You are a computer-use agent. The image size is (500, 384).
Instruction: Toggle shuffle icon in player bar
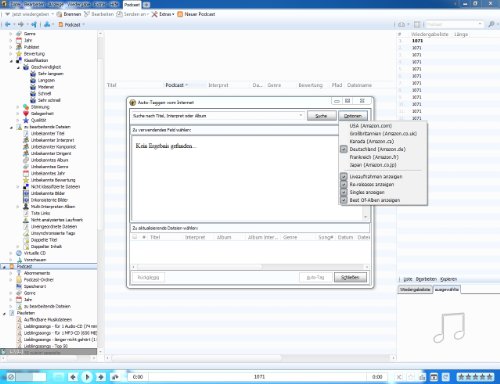(399, 377)
